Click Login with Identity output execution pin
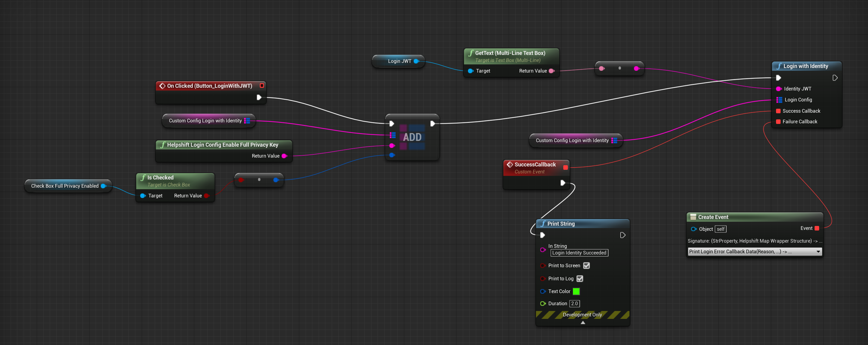This screenshot has width=868, height=345. [835, 78]
